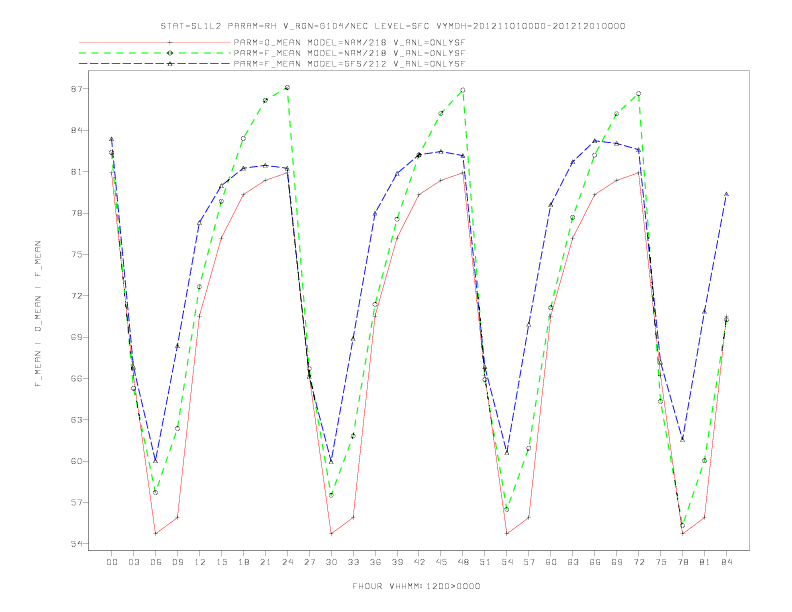The height and width of the screenshot is (612, 792).
Task: Click forecast hour 12 on the horizontal axis
Action: [x=200, y=562]
